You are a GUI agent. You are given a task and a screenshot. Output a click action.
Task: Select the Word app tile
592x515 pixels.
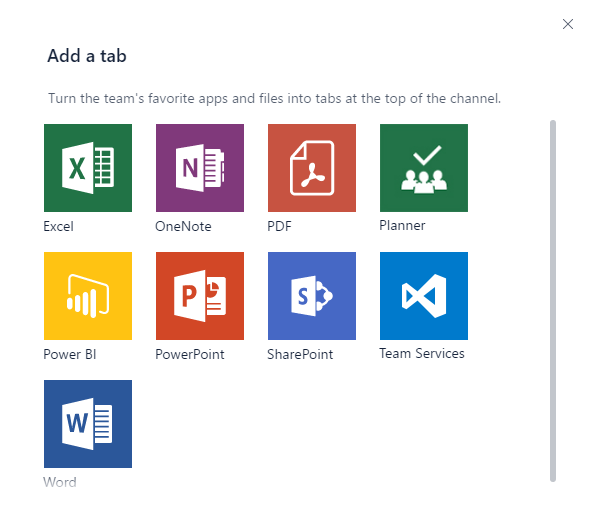(x=88, y=424)
